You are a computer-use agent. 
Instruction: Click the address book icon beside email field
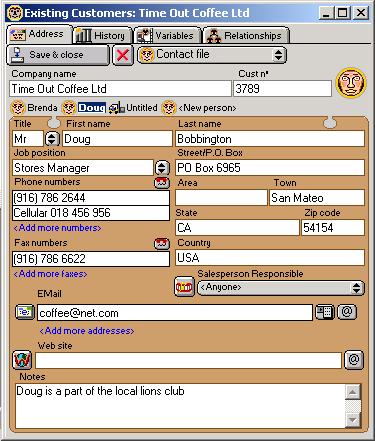(324, 312)
